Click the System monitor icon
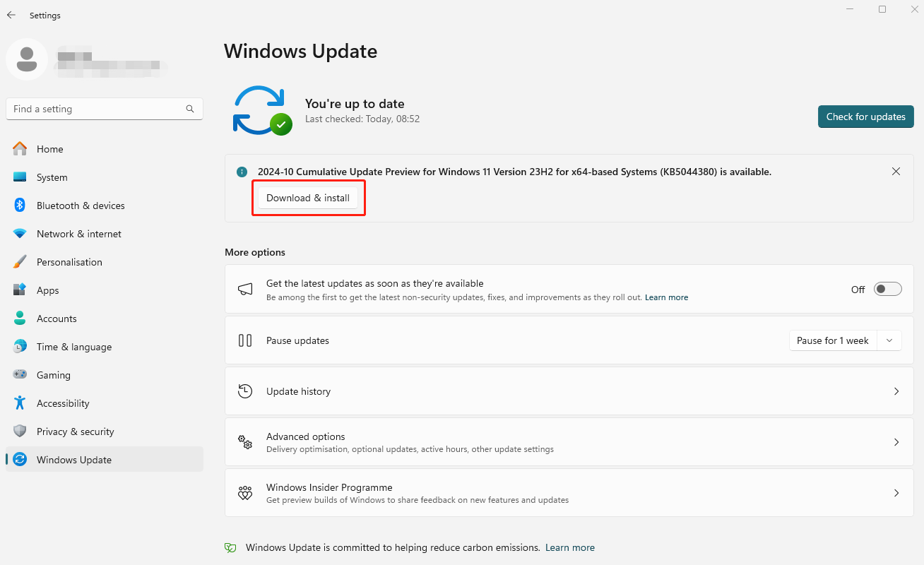The height and width of the screenshot is (565, 924). tap(20, 177)
